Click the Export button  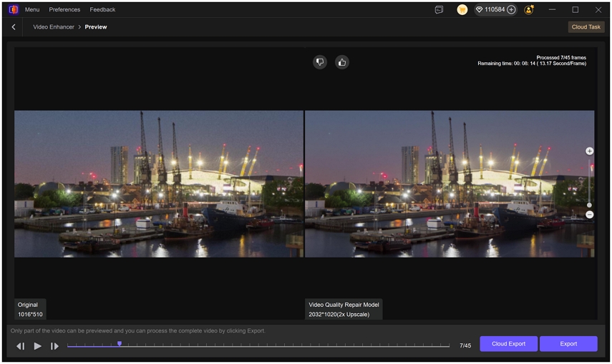coord(568,344)
